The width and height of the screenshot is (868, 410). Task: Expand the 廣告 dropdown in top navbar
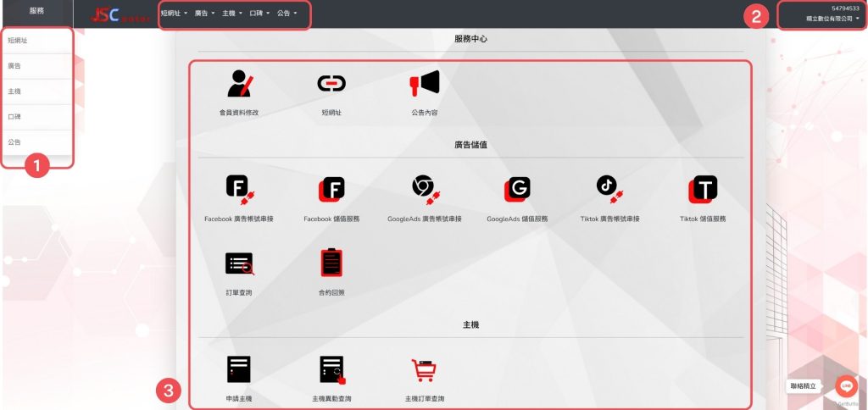(x=204, y=14)
